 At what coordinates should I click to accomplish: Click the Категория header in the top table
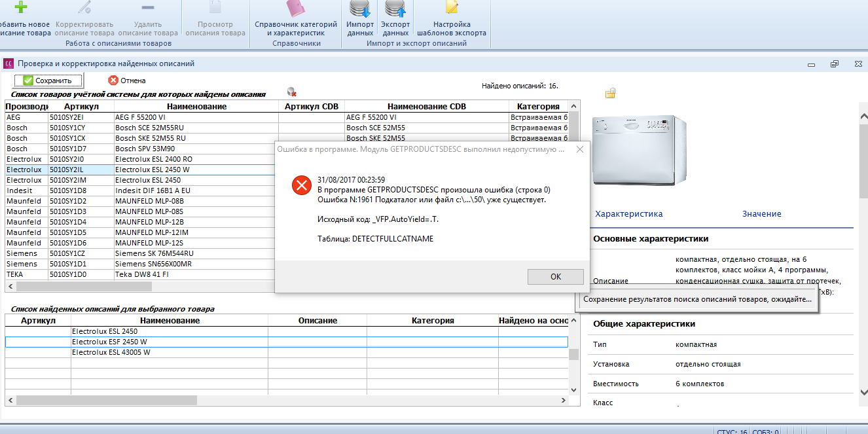pos(538,107)
